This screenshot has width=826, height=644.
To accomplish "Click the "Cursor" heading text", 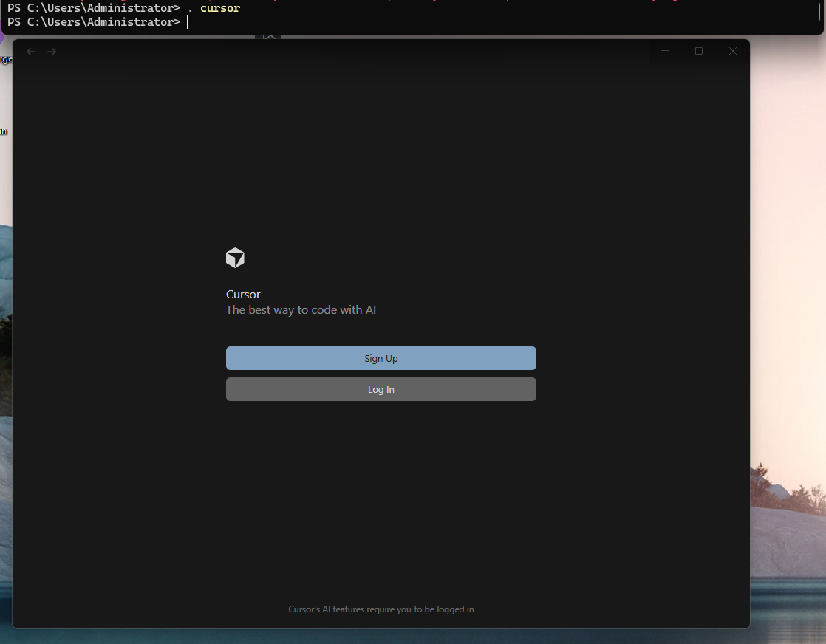I will pos(243,294).
